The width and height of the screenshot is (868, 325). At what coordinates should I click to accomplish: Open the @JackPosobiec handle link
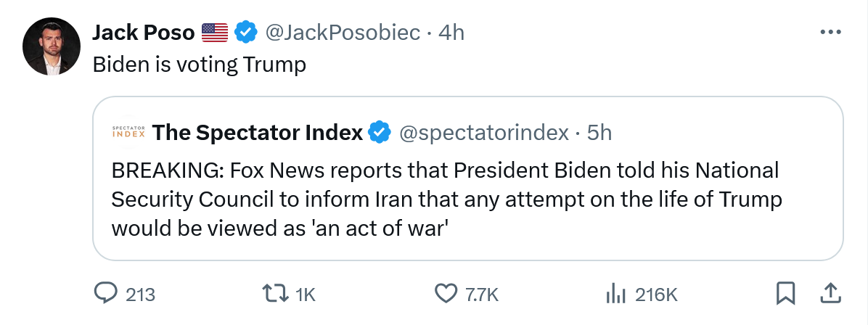coord(343,33)
